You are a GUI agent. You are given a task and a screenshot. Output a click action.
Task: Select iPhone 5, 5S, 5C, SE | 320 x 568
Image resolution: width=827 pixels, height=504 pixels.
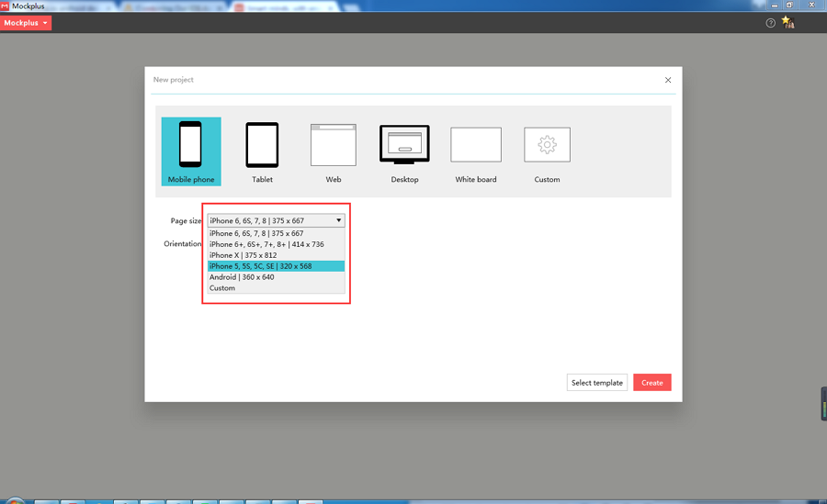(x=276, y=266)
